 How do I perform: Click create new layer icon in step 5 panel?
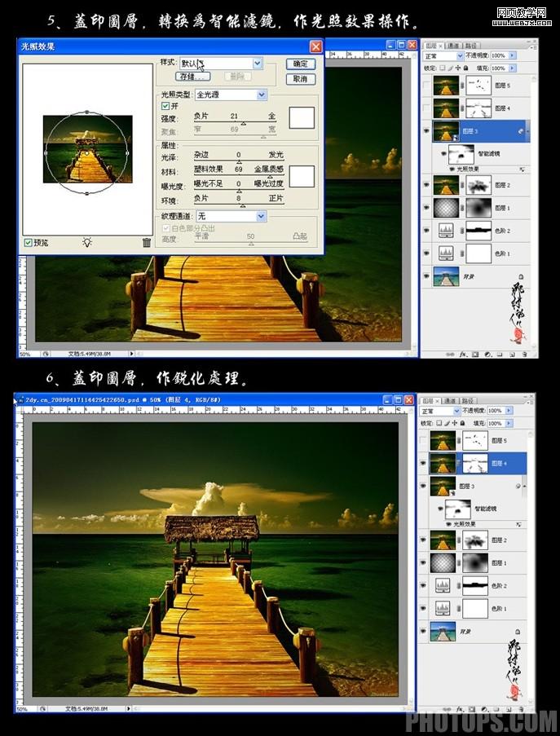[x=512, y=355]
